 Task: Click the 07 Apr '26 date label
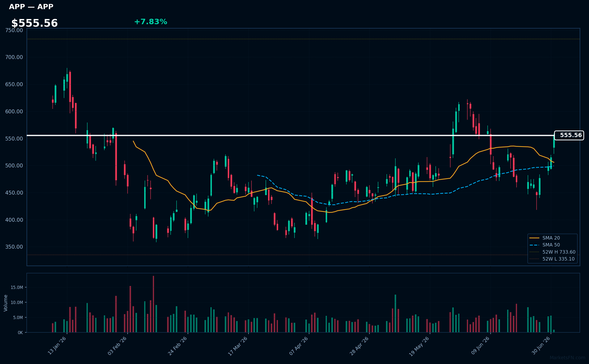click(x=299, y=346)
